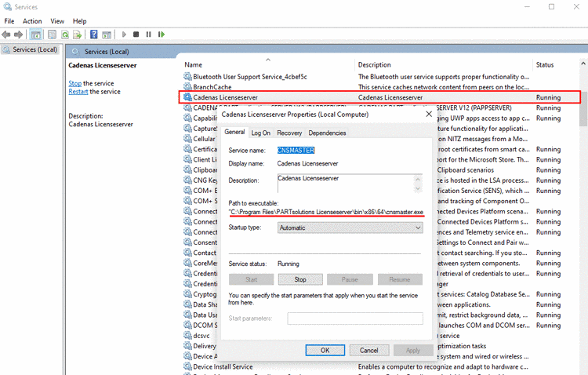This screenshot has width=588, height=375.
Task: Click the greyed Pause button in the dialog
Action: coord(350,279)
